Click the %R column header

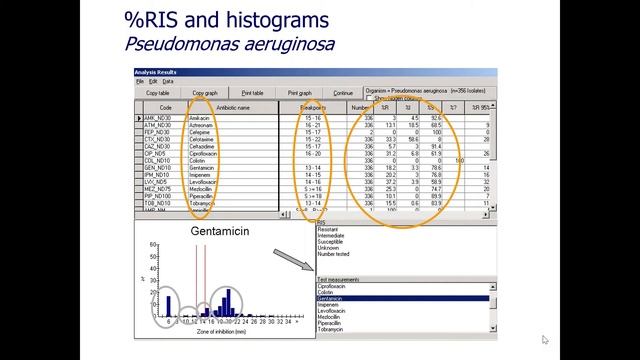click(x=385, y=108)
